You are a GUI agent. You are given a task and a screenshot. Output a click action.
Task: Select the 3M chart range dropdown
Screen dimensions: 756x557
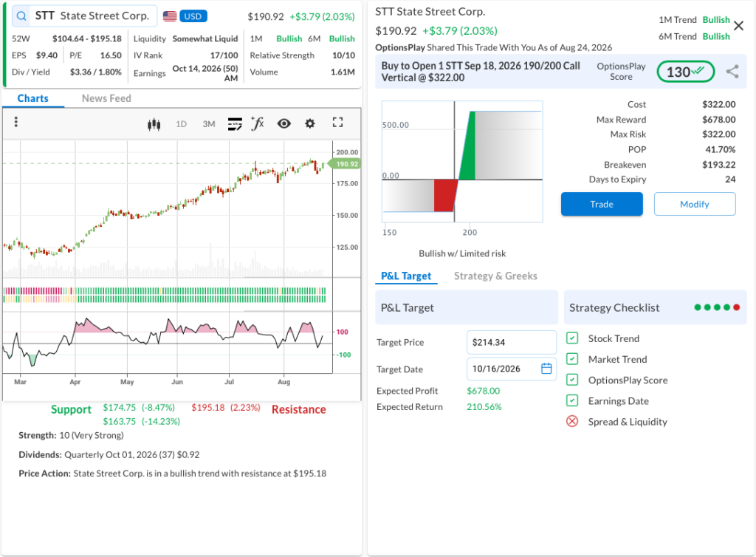(x=209, y=124)
